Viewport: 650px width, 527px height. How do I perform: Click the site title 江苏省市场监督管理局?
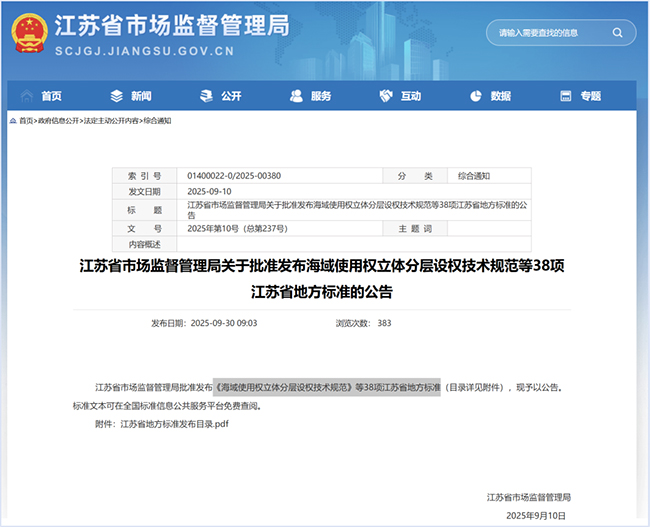170,24
